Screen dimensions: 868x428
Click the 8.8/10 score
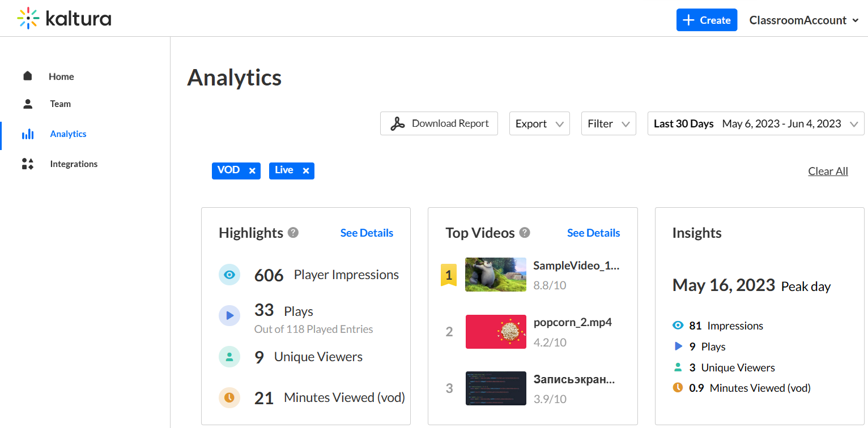550,286
